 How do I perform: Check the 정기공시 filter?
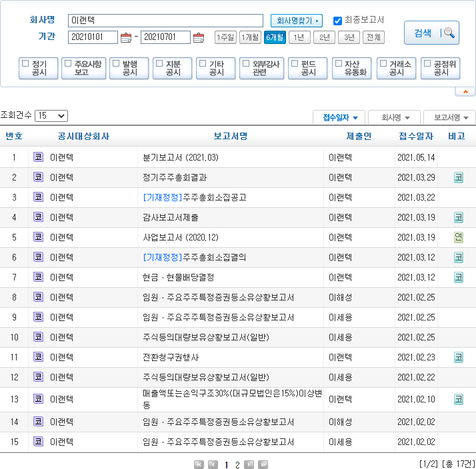[x=25, y=63]
